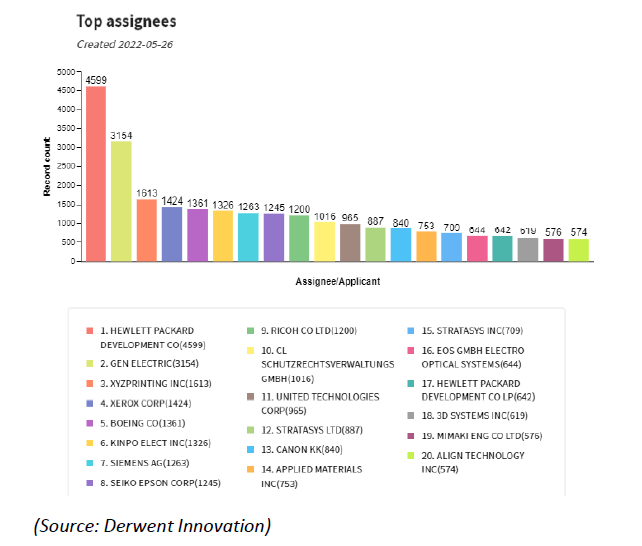Toggle the United Technologies Corp legend swatch

pyautogui.click(x=251, y=397)
